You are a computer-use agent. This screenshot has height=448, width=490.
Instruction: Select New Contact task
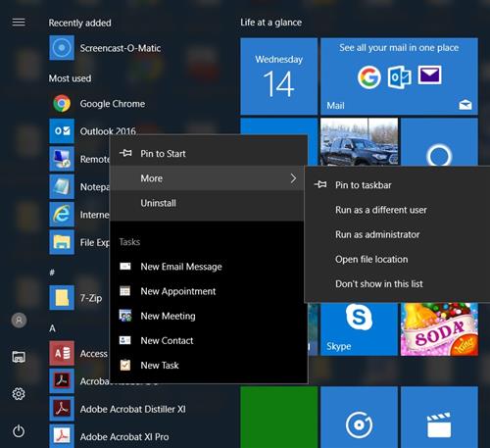tap(209, 340)
